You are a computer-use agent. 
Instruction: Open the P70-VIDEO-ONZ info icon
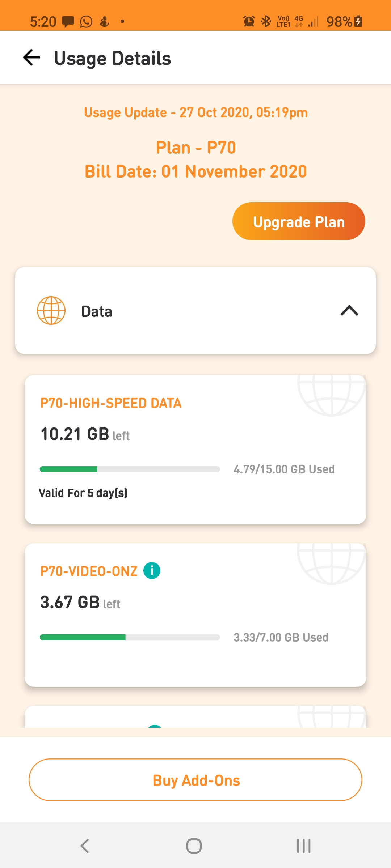pos(152,571)
